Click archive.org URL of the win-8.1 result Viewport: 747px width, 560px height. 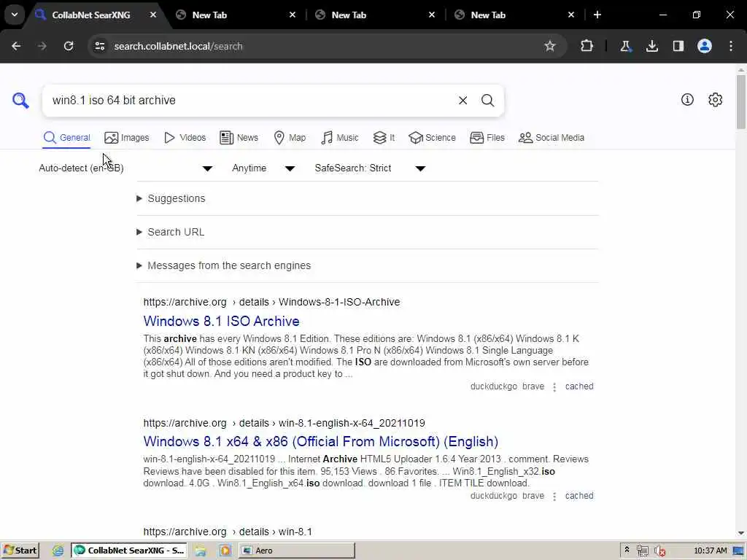click(x=228, y=532)
